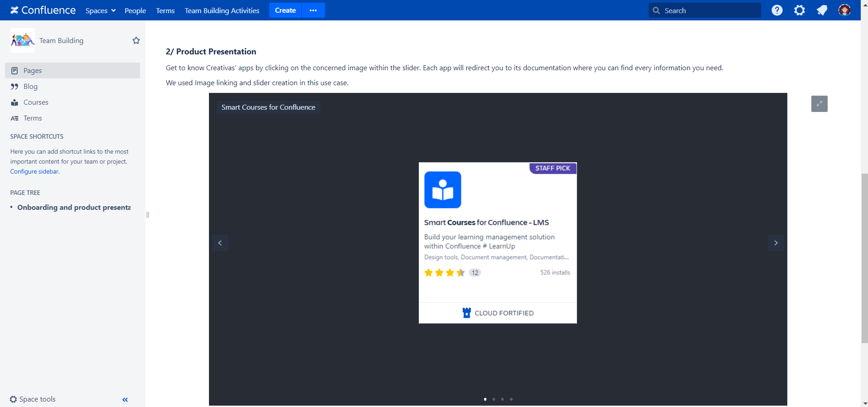Go to previous slide arrow
This screenshot has width=868, height=407.
pos(220,243)
